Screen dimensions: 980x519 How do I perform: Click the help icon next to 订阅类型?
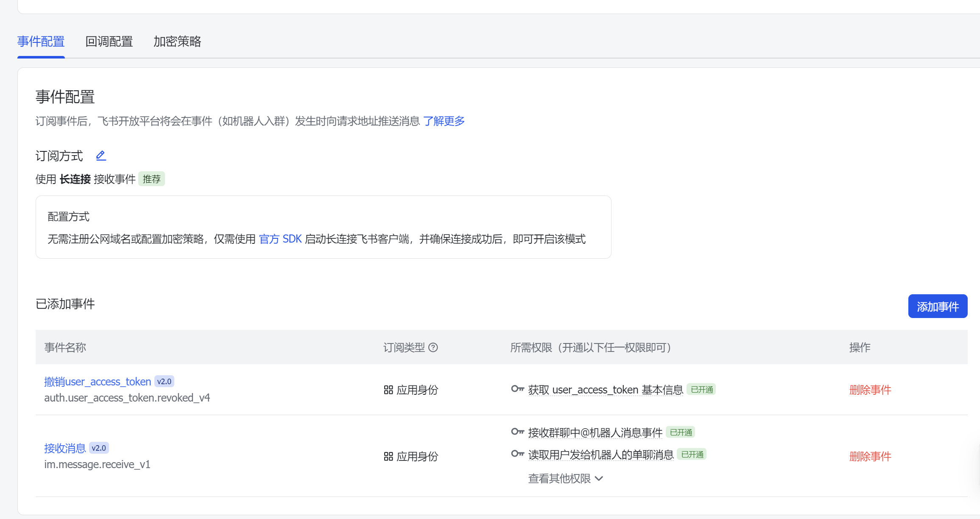click(433, 348)
